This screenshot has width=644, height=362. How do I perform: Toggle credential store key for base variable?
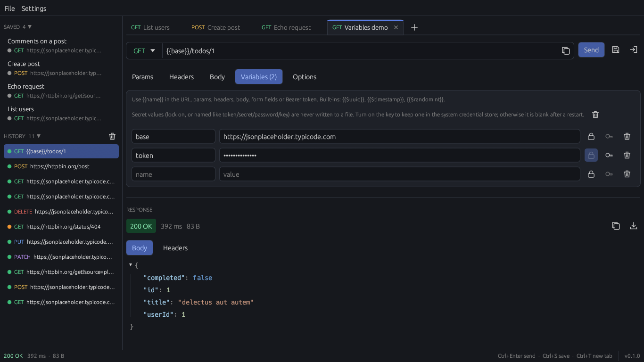[x=609, y=136]
